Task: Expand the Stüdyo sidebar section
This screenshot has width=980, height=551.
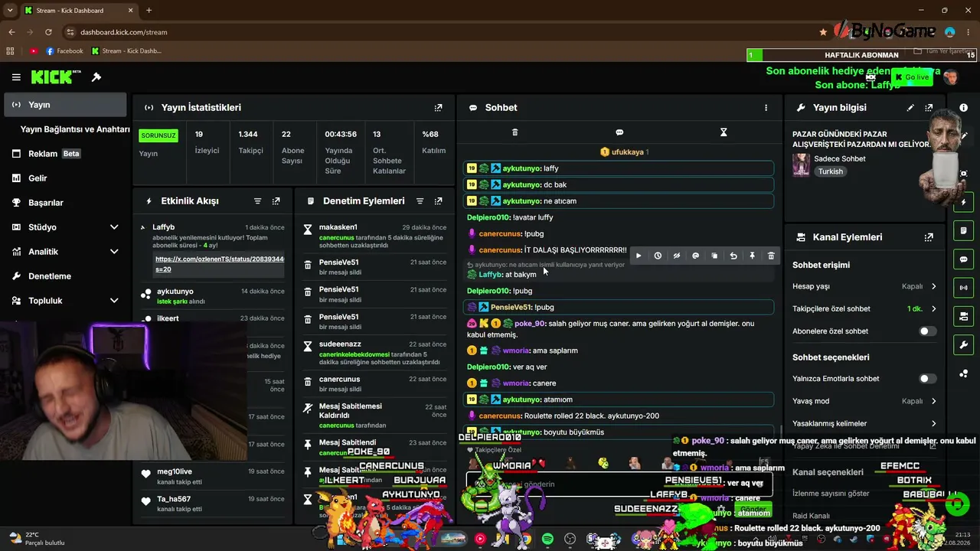Action: coord(114,227)
